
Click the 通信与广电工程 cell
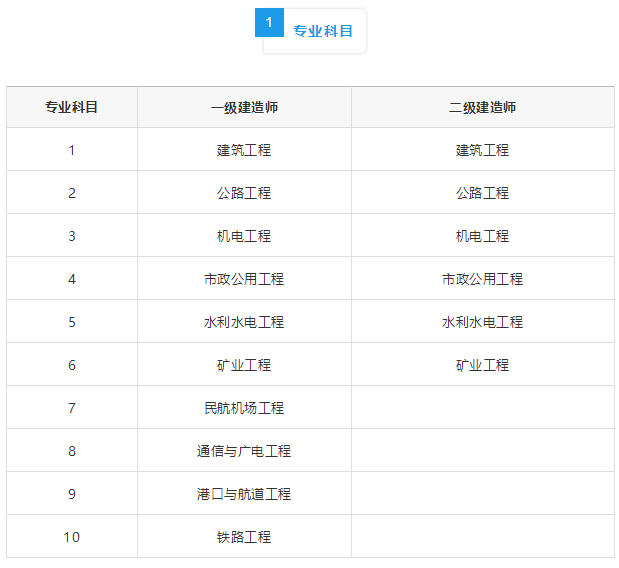point(244,451)
